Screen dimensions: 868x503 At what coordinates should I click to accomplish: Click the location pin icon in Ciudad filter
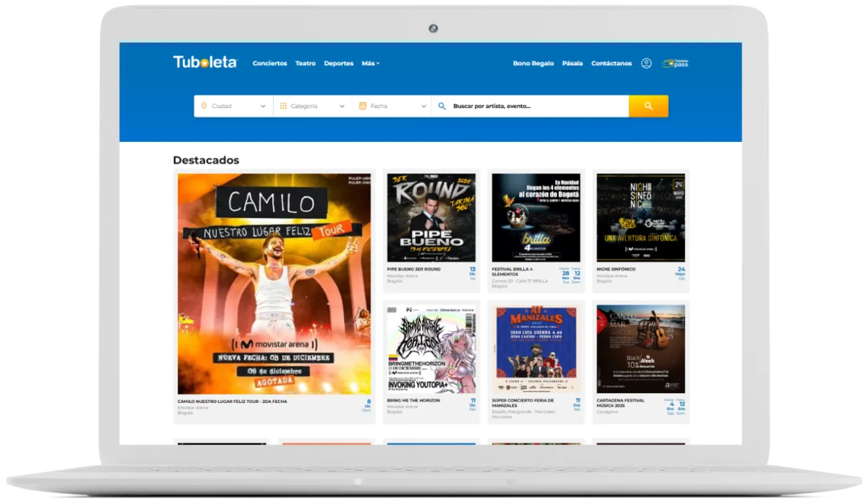pos(204,105)
